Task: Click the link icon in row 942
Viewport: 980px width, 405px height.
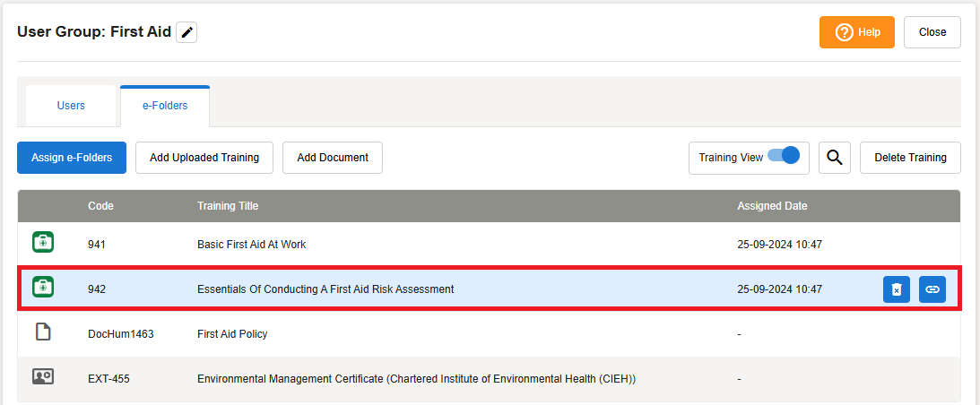Action: click(932, 289)
